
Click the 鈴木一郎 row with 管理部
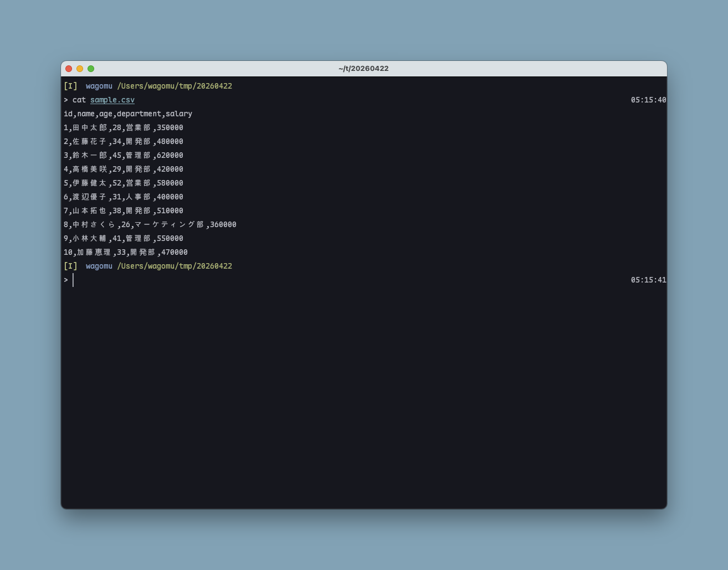click(x=123, y=156)
